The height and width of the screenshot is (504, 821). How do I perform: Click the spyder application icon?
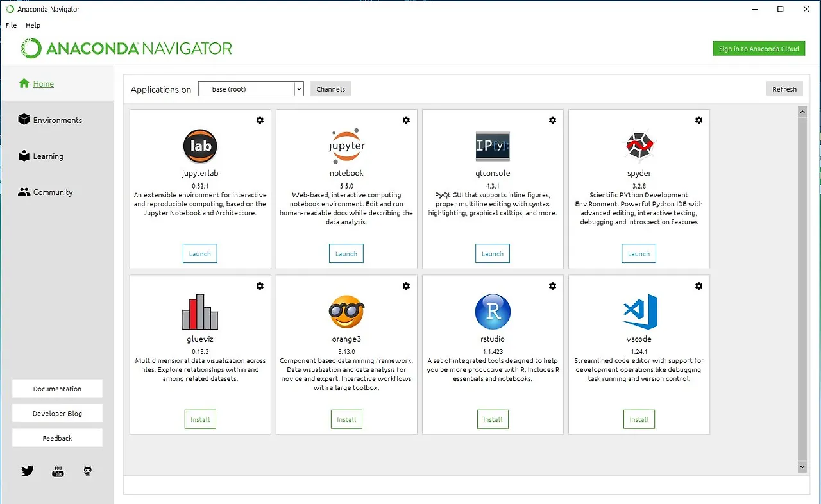[x=639, y=146]
